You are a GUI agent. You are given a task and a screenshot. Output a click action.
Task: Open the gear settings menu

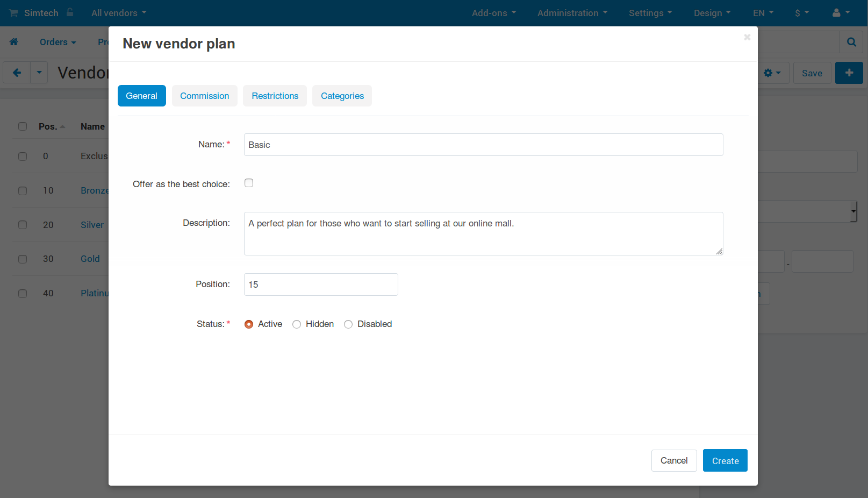tap(772, 73)
